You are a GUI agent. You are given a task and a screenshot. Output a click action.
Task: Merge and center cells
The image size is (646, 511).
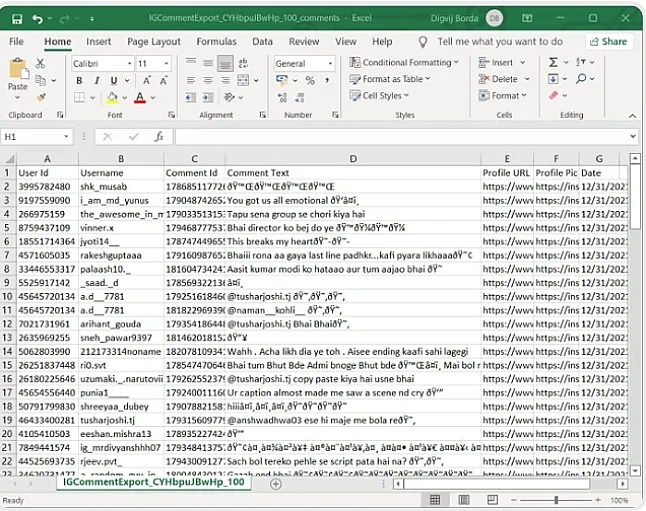243,80
